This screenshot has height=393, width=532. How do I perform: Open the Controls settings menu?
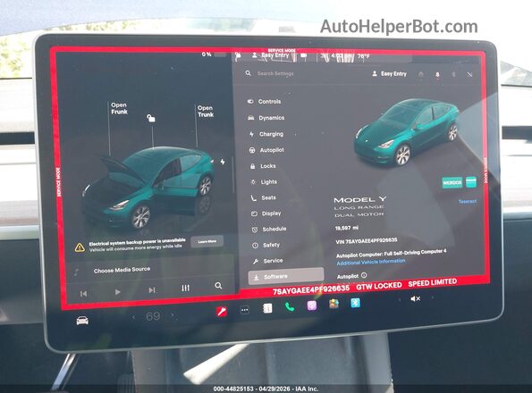(x=265, y=101)
